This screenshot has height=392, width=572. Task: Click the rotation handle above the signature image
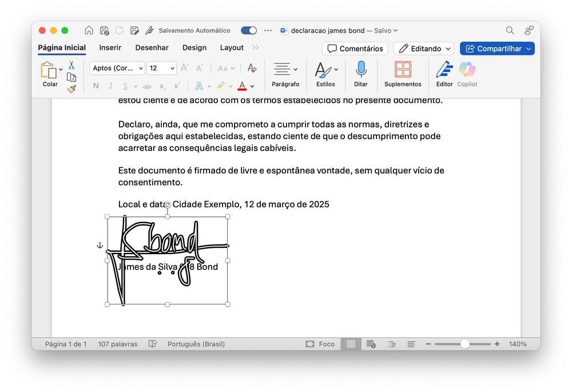[168, 204]
